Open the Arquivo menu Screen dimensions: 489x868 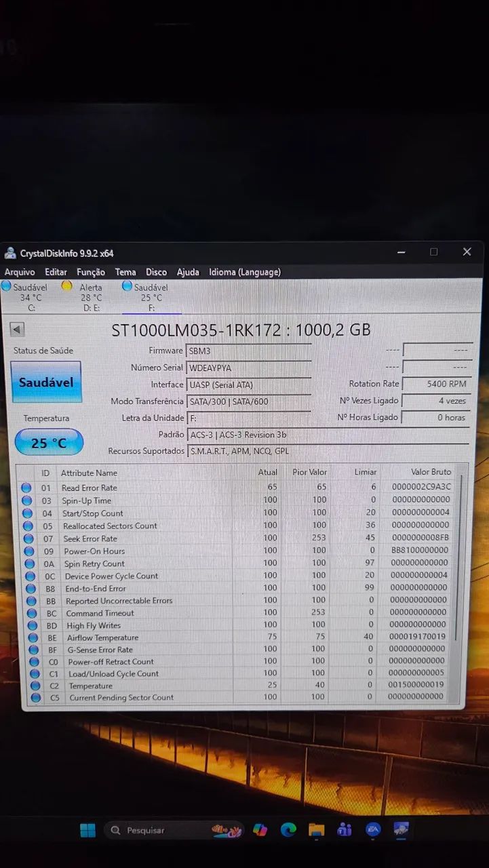click(20, 272)
